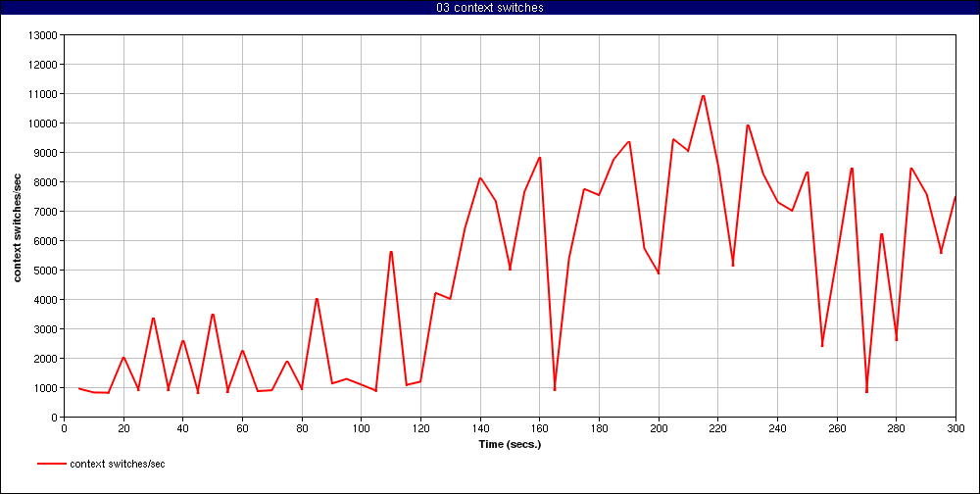The height and width of the screenshot is (494, 980).
Task: Click the y-axis value 10000
Action: pyautogui.click(x=44, y=123)
